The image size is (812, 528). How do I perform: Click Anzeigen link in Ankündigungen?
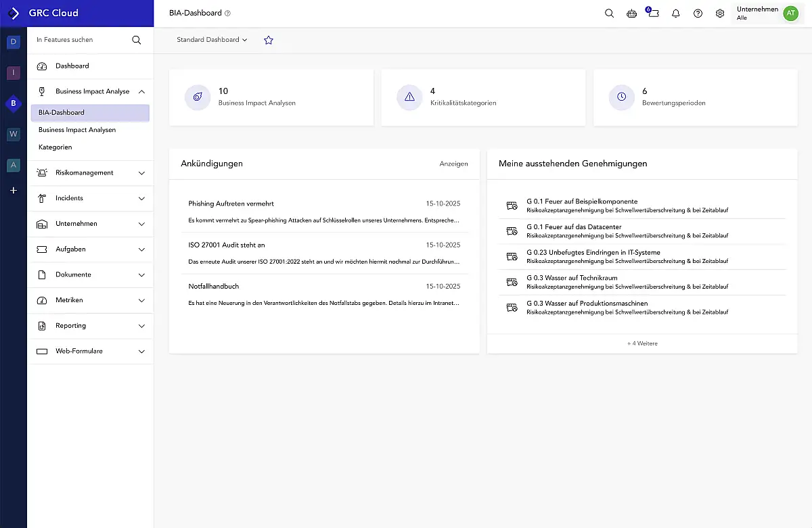tap(453, 164)
